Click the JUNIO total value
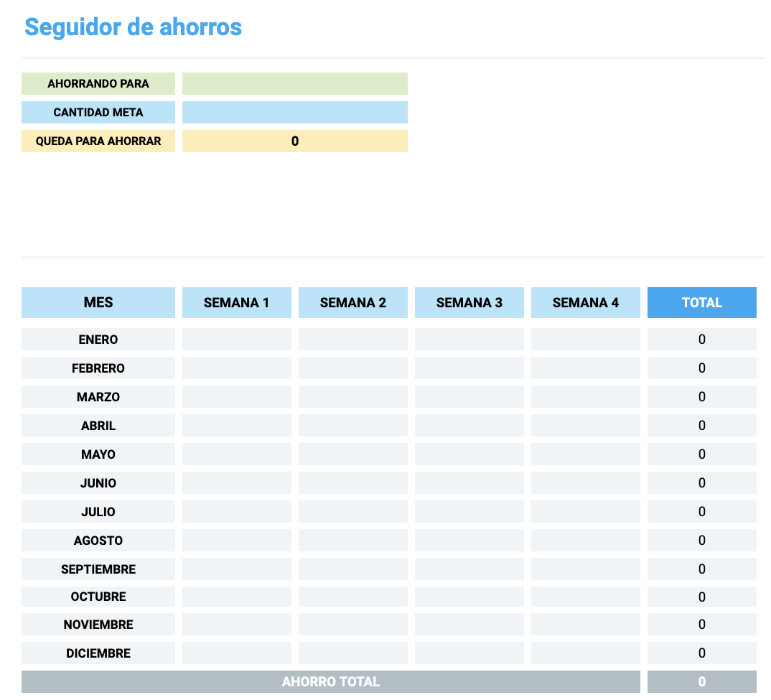 (701, 483)
